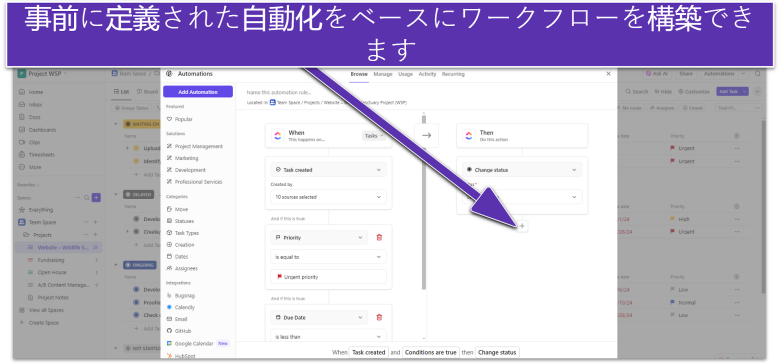
Task: Open Project Notes in sidebar
Action: [x=48, y=297]
